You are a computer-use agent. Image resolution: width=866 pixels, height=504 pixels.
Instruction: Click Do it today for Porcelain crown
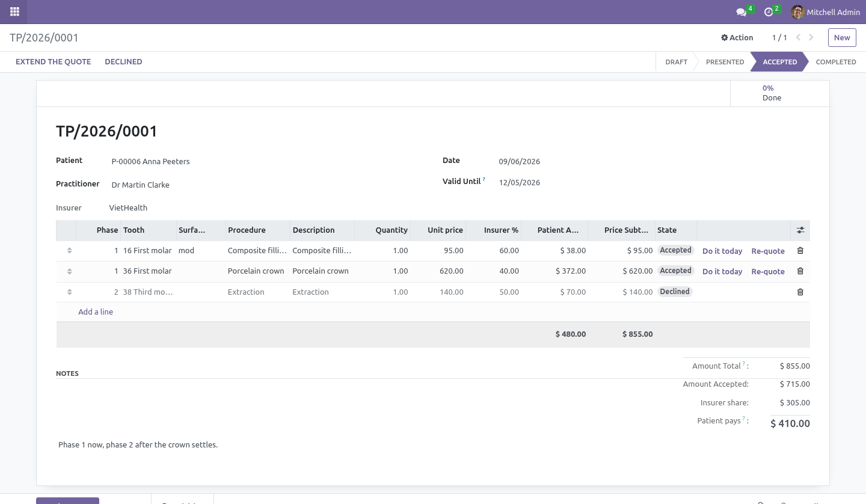point(722,271)
